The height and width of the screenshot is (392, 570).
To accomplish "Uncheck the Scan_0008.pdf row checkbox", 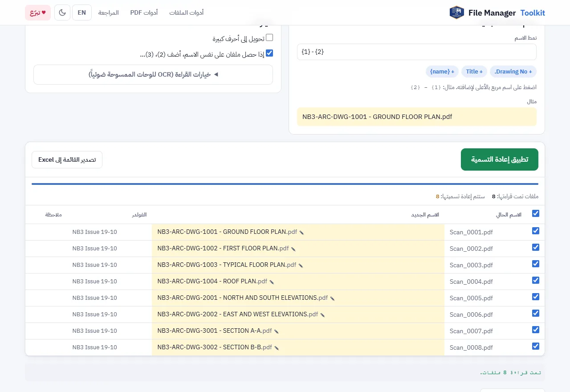I will click(536, 346).
